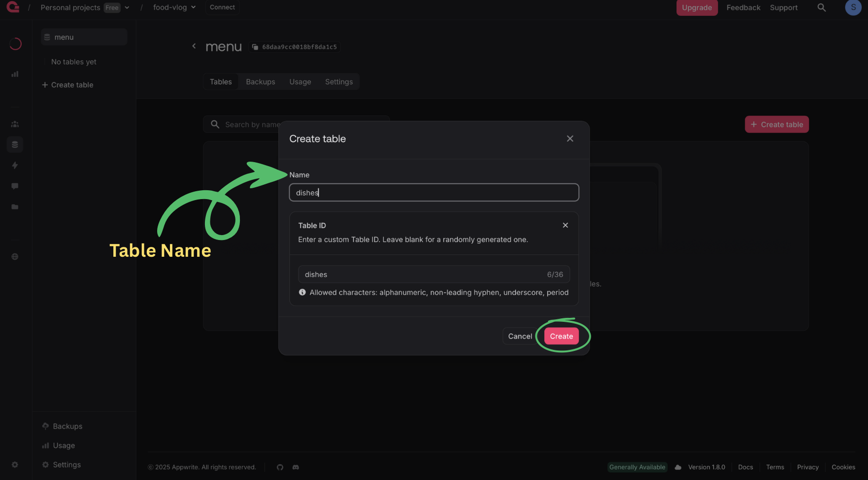Open the Messaging chat icon
The height and width of the screenshot is (480, 868).
(15, 186)
